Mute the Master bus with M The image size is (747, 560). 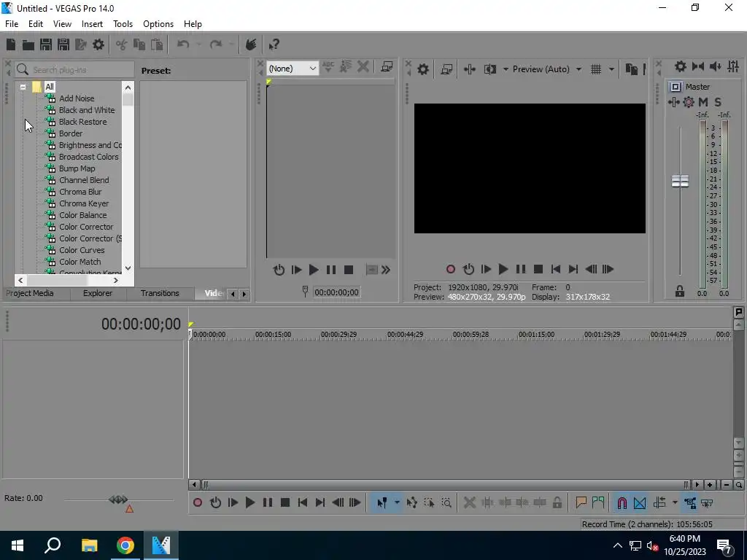click(703, 102)
